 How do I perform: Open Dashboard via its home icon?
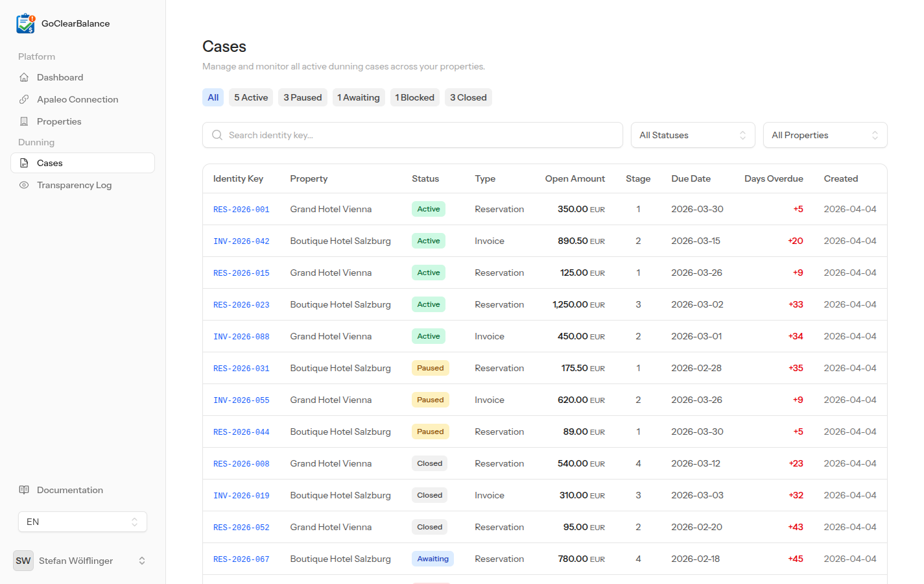(24, 77)
